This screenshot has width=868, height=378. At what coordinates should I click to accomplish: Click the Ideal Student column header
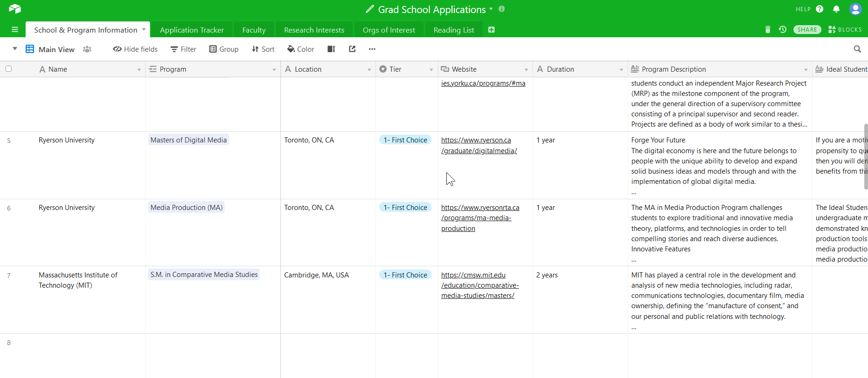(x=841, y=69)
